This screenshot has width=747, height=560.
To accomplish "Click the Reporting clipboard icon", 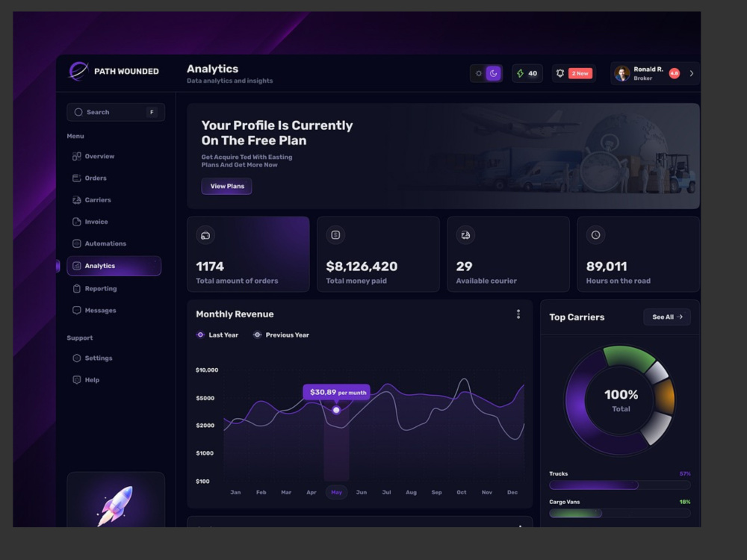I will 77,288.
